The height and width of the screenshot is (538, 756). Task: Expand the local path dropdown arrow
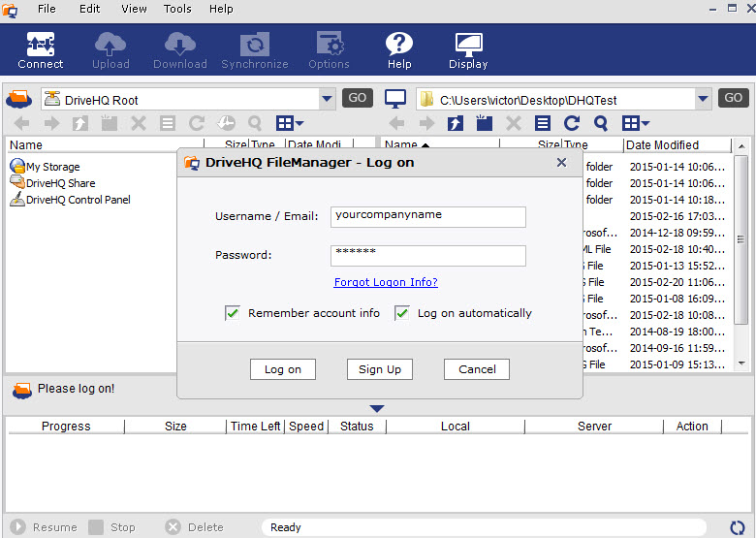[703, 99]
